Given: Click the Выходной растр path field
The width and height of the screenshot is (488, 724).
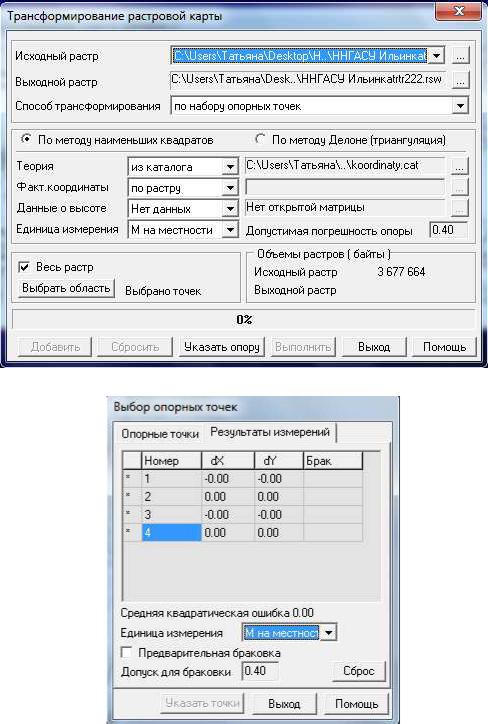Looking at the screenshot, I should [x=308, y=80].
